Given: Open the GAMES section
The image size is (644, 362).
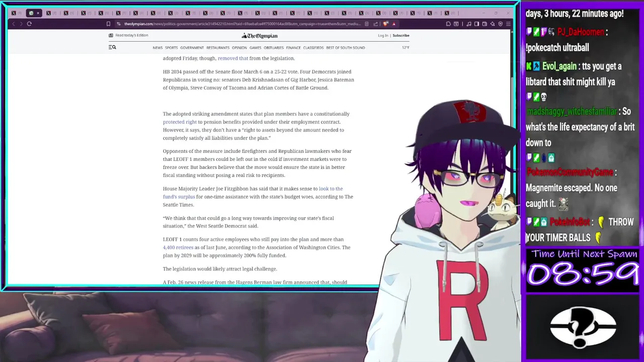Looking at the screenshot, I should click(x=255, y=48).
